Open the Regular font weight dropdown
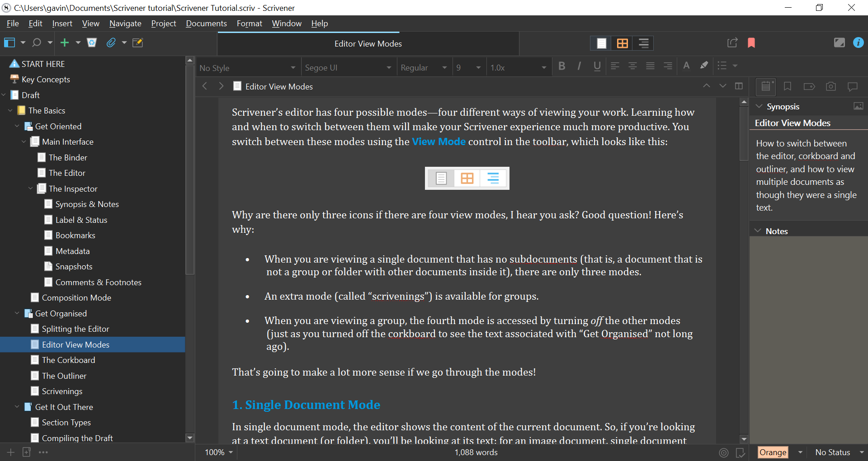This screenshot has height=461, width=868. pyautogui.click(x=424, y=67)
